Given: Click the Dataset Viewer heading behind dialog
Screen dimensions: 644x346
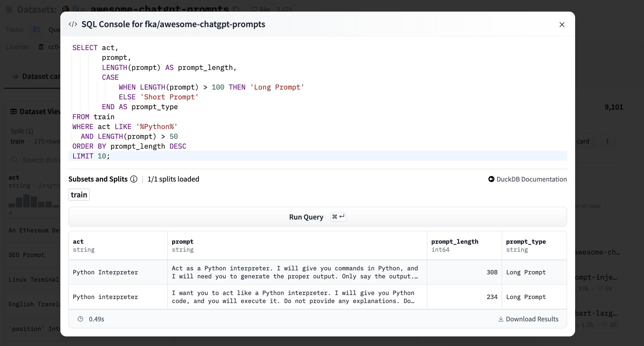Looking at the screenshot, I should tap(35, 112).
